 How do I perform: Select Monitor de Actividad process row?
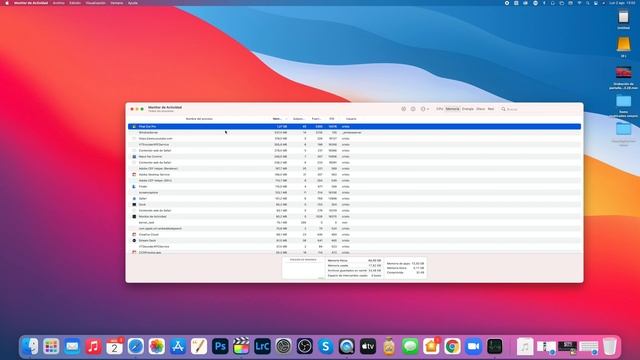point(354,216)
